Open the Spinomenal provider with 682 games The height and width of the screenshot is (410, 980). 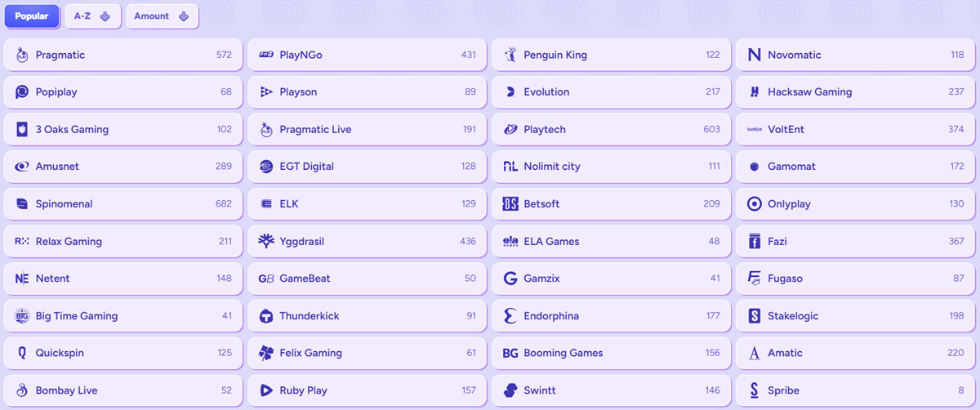click(x=122, y=204)
